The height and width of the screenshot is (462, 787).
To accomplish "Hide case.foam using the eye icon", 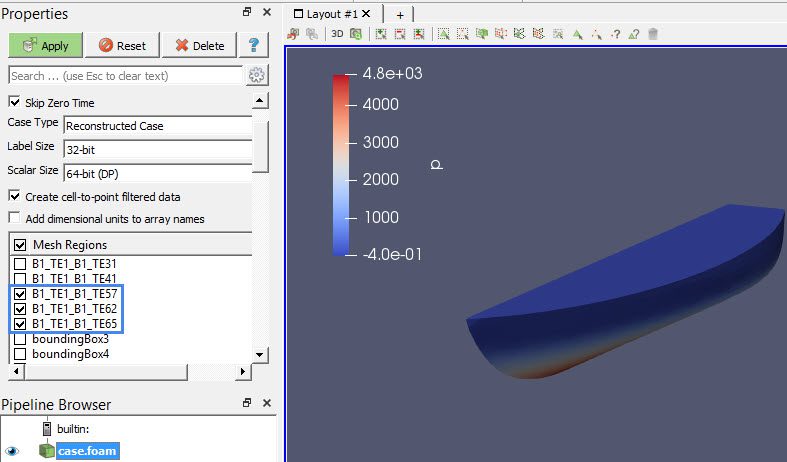I will point(13,451).
